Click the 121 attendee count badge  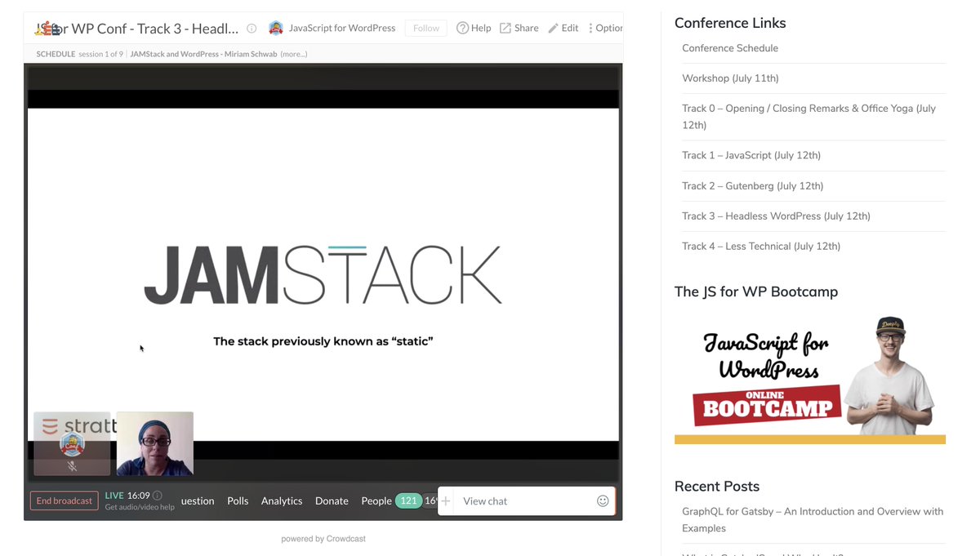pos(408,500)
